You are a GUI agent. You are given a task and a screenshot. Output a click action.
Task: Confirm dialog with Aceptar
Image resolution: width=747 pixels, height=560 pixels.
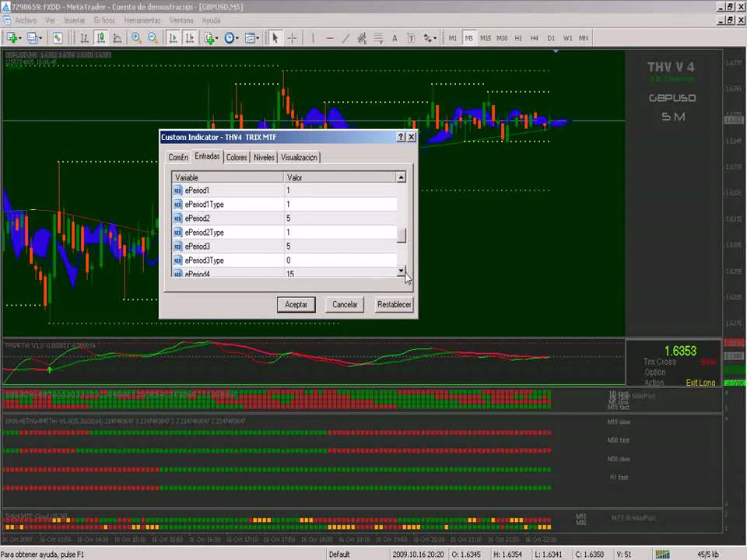coord(296,304)
